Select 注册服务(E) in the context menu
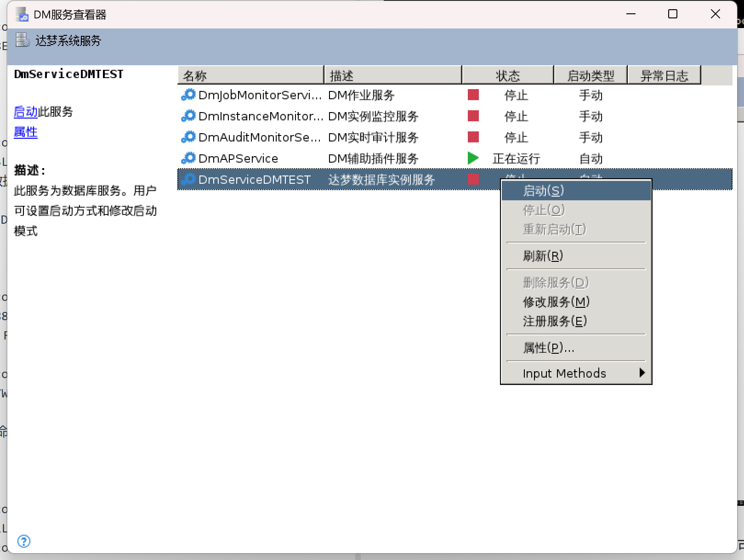The height and width of the screenshot is (560, 744). [576, 321]
